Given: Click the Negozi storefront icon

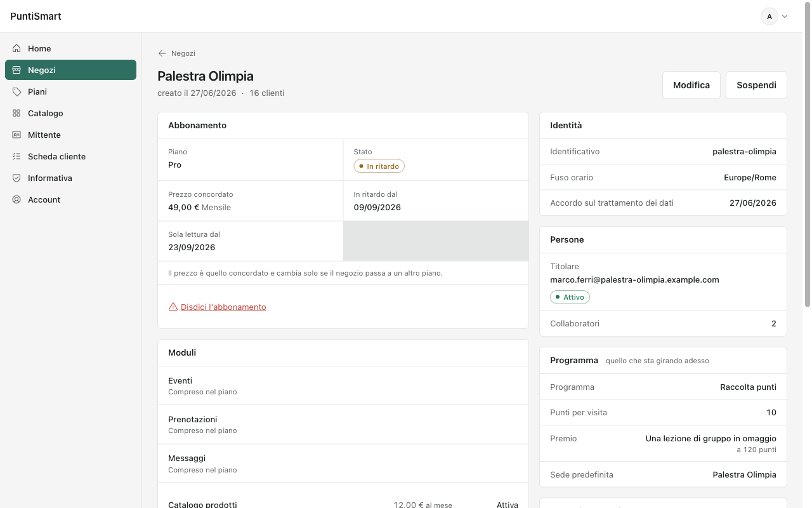Looking at the screenshot, I should (16, 70).
